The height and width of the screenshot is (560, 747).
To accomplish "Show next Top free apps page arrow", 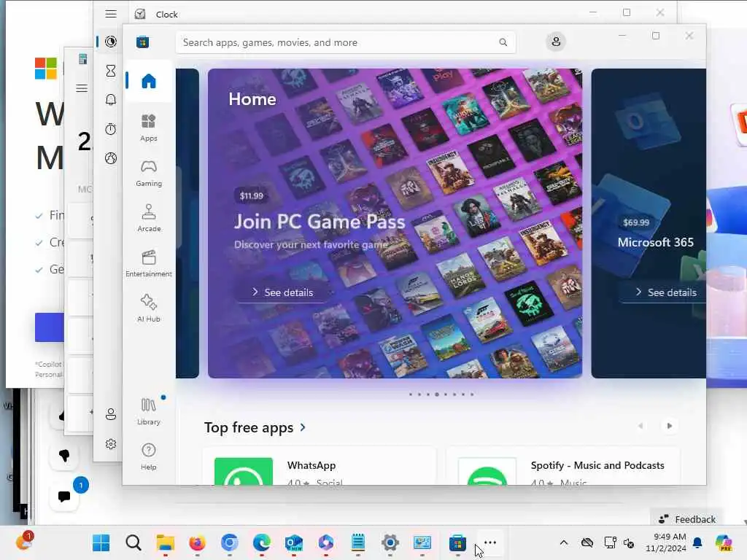I will (x=670, y=426).
